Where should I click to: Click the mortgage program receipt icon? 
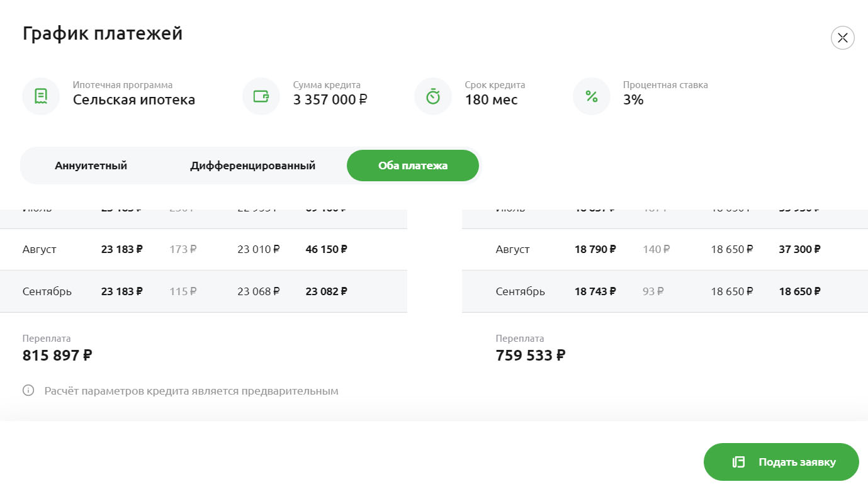[41, 96]
